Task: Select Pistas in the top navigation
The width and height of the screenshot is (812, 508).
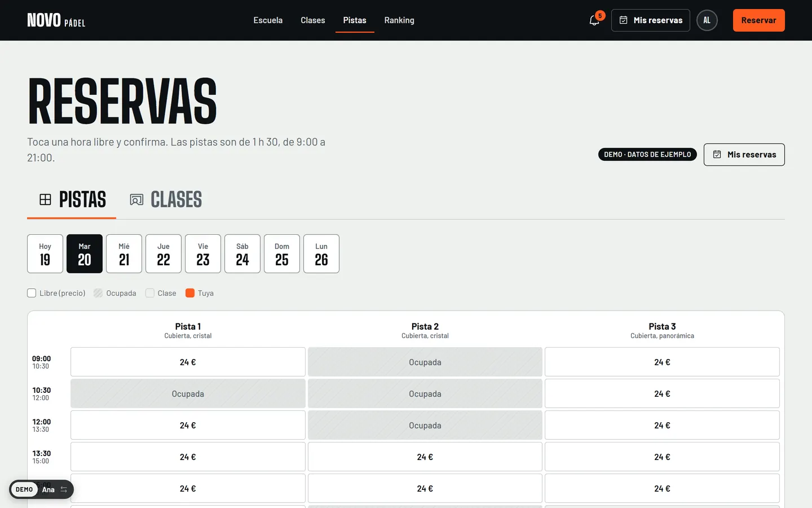Action: pyautogui.click(x=355, y=20)
